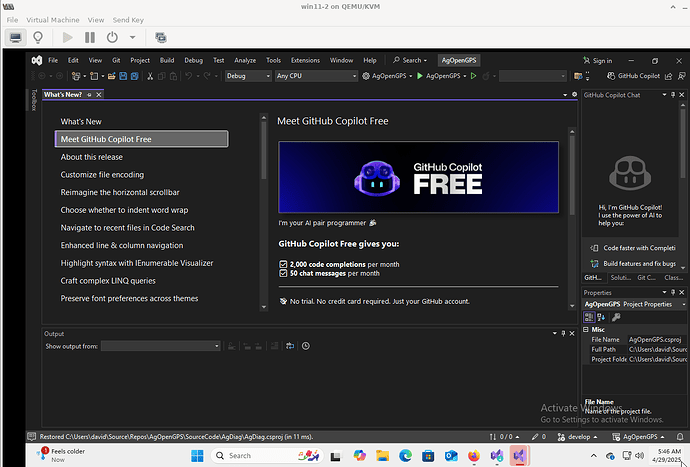Open the Extensions menu
Image resolution: width=690 pixels, height=467 pixels.
305,60
